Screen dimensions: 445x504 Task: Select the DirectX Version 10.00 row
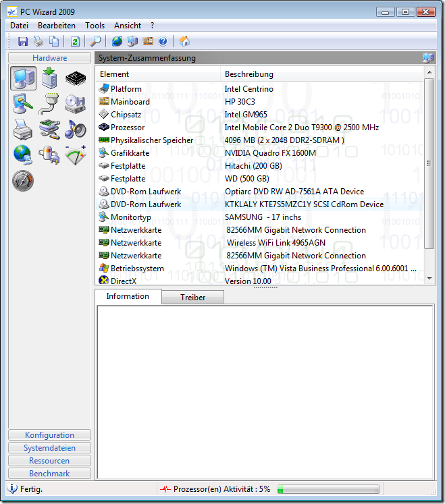tap(259, 281)
